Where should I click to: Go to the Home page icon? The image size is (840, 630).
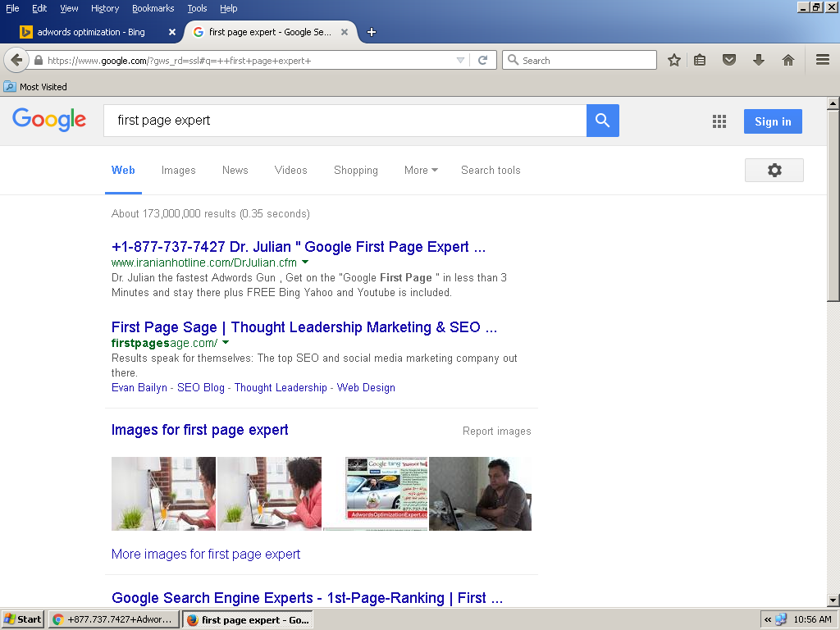[x=788, y=60]
